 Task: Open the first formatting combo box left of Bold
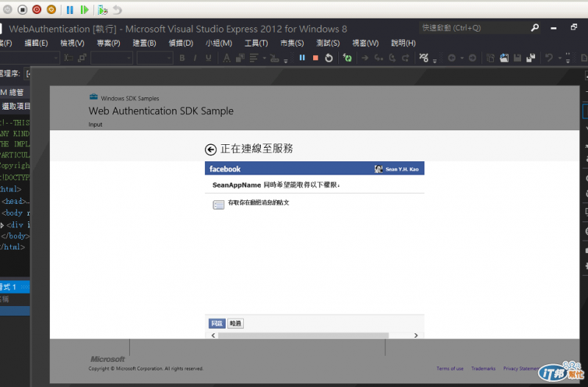pyautogui.click(x=112, y=58)
